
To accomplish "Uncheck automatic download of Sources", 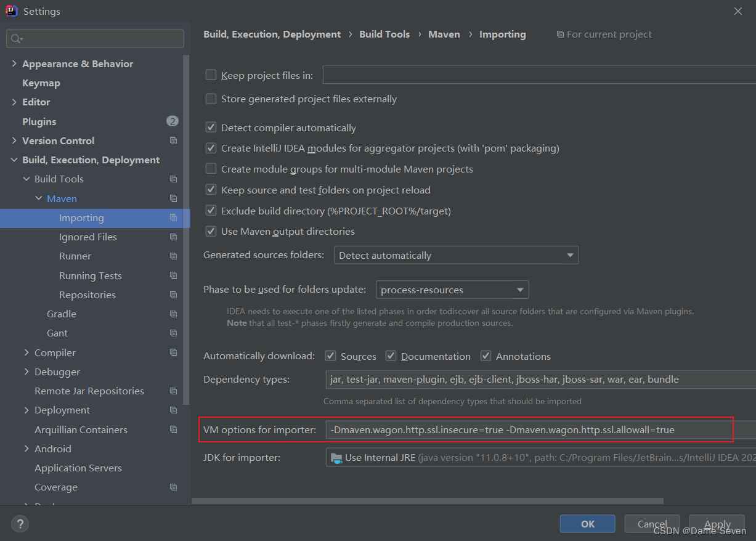I will (331, 356).
